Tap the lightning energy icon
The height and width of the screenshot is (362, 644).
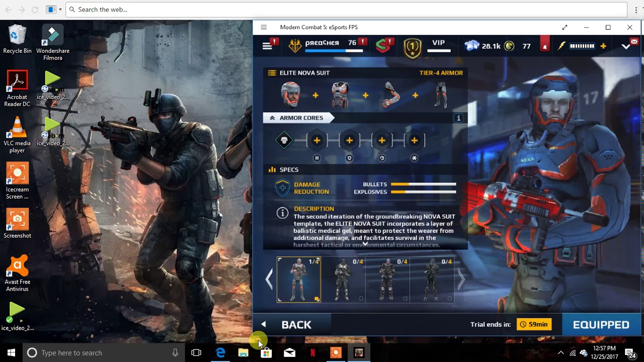[562, 46]
